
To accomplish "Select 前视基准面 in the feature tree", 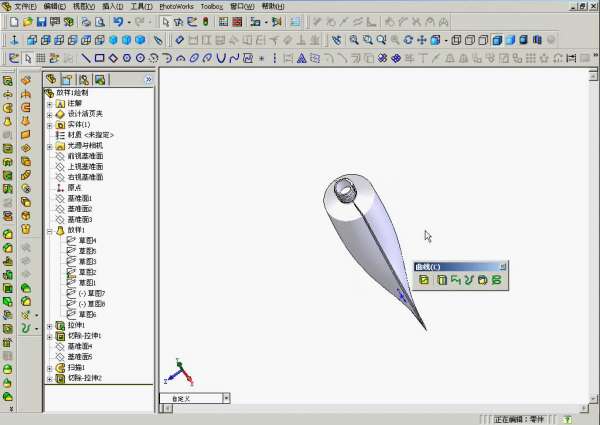I will 84,156.
